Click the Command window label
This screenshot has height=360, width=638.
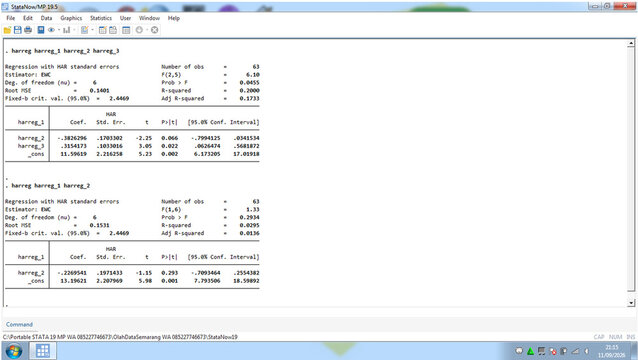click(x=19, y=325)
